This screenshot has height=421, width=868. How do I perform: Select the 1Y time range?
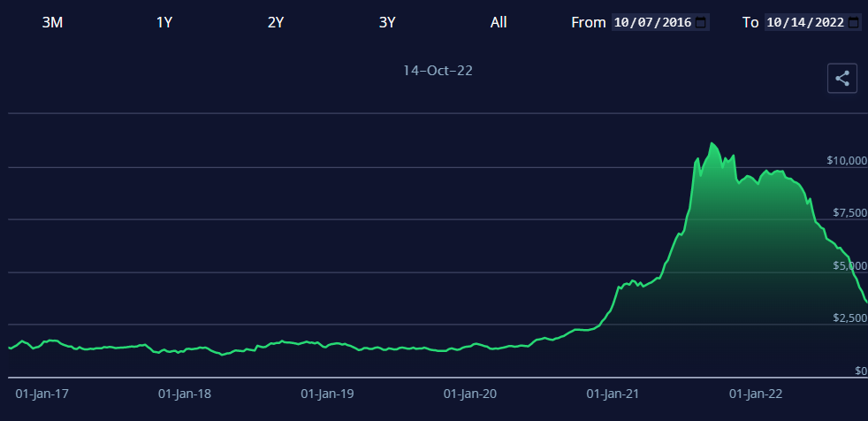164,23
